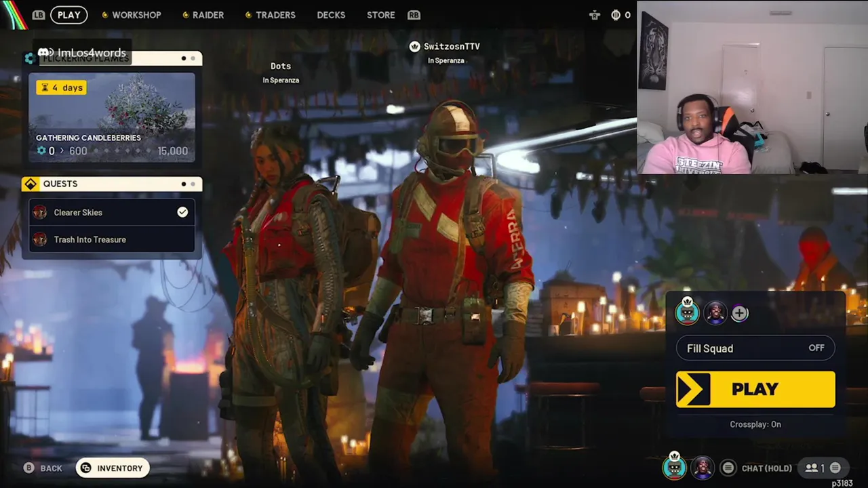Click the currency coin icon showing 0

616,15
